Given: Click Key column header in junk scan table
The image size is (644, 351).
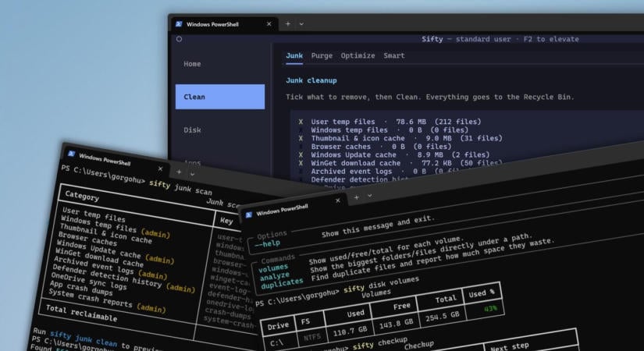Looking at the screenshot, I should 226,221.
